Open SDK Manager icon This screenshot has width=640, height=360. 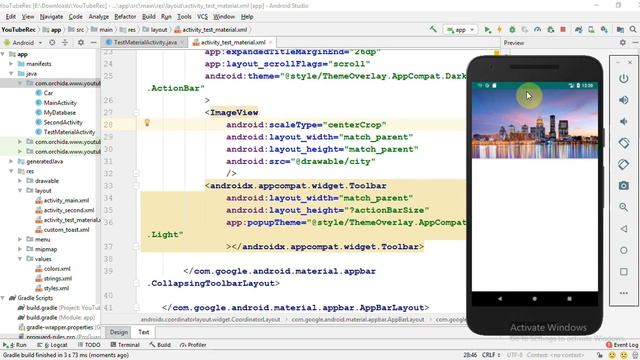tap(604, 30)
